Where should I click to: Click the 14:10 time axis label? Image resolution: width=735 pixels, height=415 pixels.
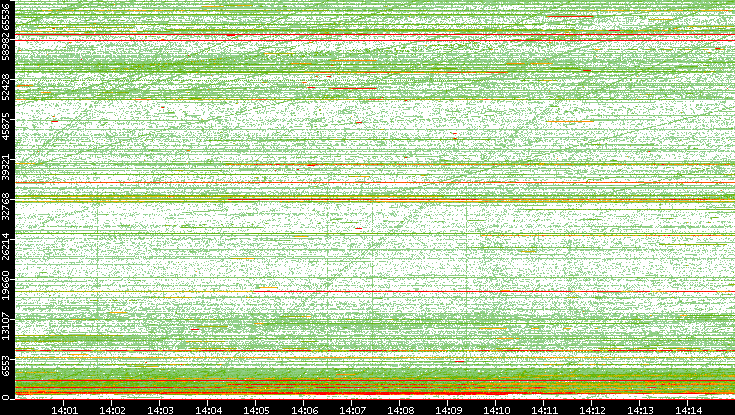click(496, 410)
